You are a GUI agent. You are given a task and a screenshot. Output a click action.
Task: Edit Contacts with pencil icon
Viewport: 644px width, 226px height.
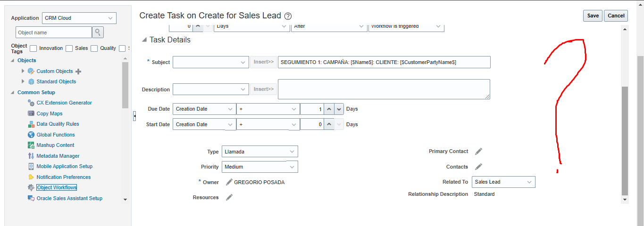(x=478, y=167)
